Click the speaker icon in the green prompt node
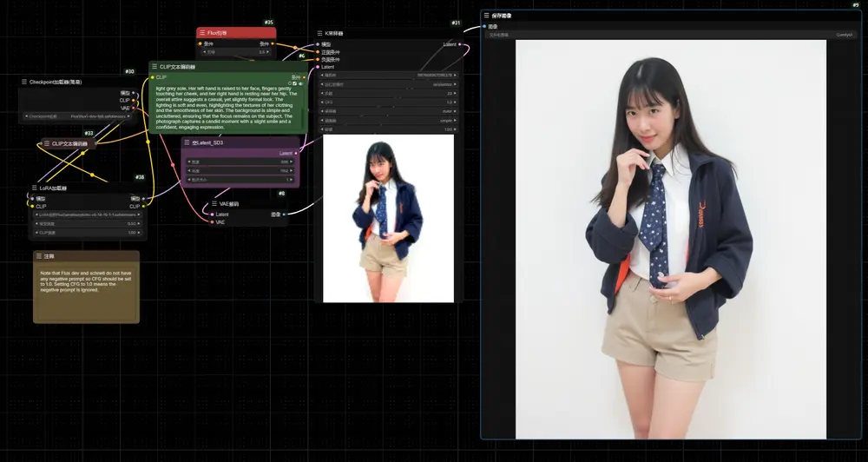 pyautogui.click(x=300, y=83)
